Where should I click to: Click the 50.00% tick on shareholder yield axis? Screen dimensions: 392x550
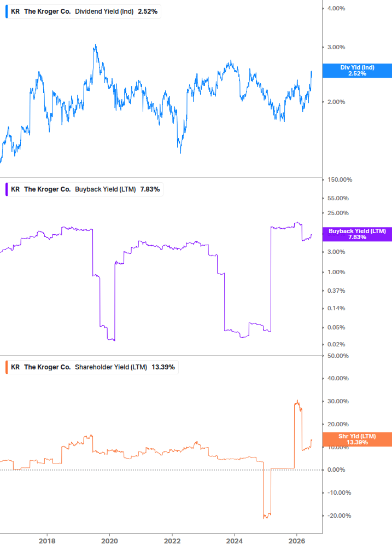click(x=338, y=356)
